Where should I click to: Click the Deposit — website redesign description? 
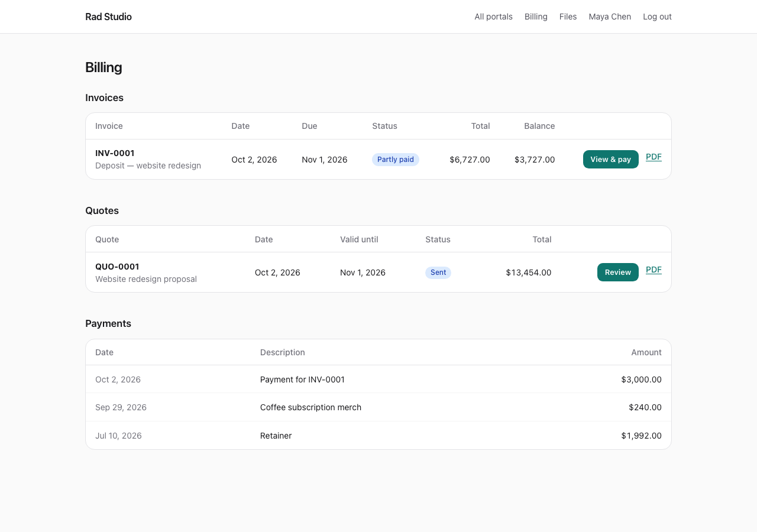pos(148,166)
